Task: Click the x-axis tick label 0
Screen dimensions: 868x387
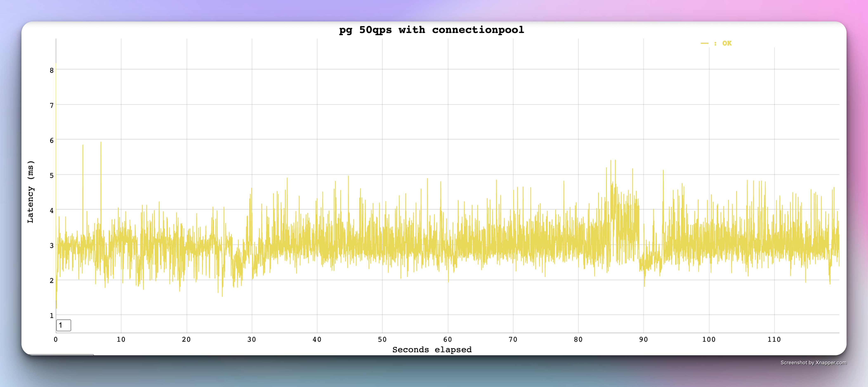Action: (56, 339)
